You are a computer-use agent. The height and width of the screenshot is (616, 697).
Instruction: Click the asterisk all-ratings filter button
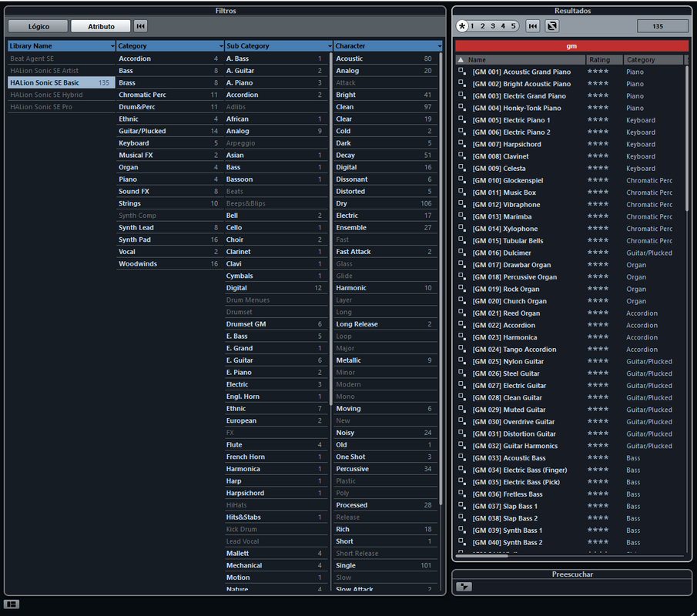click(462, 26)
